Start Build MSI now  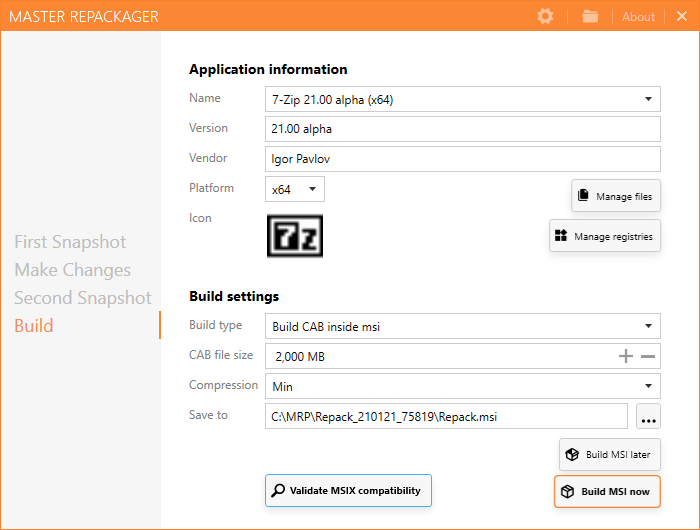(x=607, y=492)
